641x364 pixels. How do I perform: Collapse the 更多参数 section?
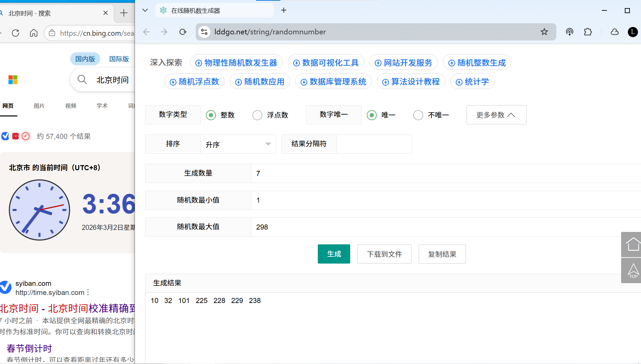pyautogui.click(x=496, y=115)
